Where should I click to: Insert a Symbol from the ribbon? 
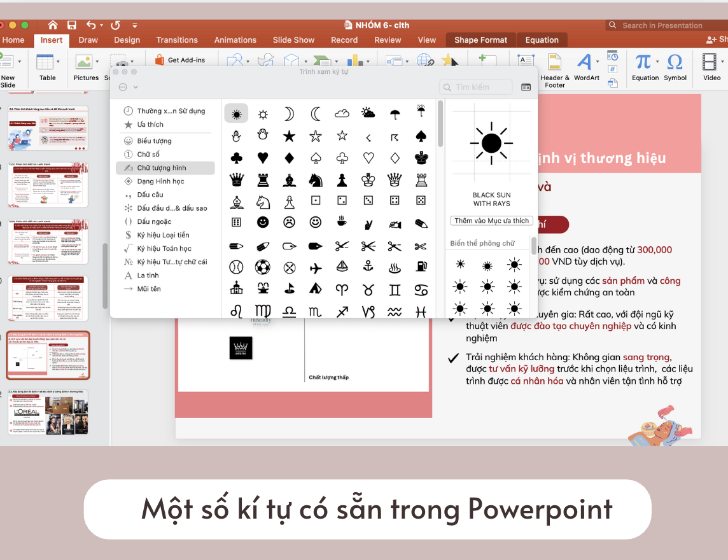point(675,69)
